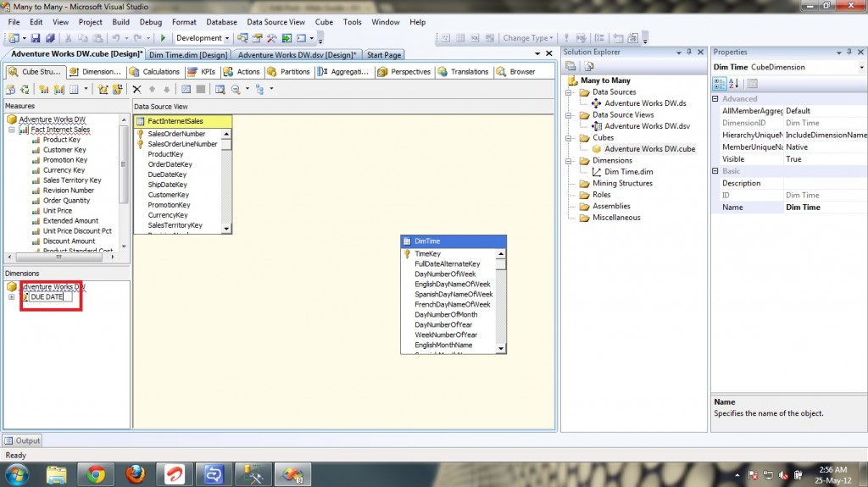Click the Save toolbar icon
Viewport: 868px width, 487px height.
(x=36, y=38)
